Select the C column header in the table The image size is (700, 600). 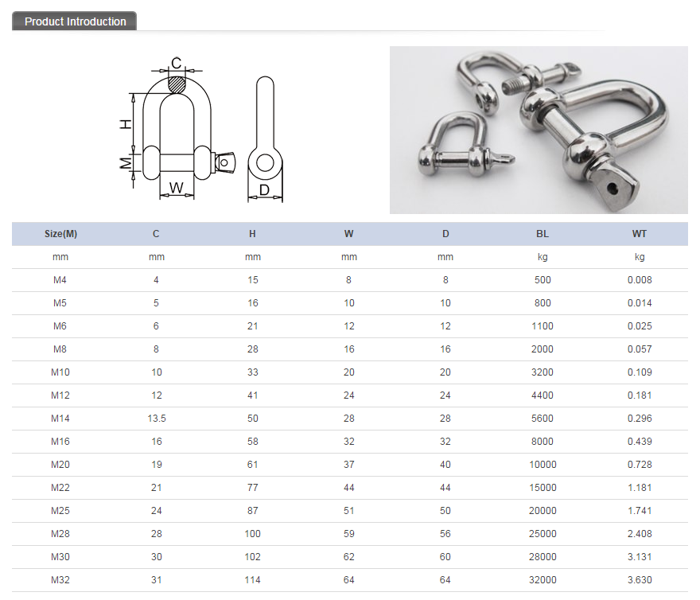click(156, 234)
